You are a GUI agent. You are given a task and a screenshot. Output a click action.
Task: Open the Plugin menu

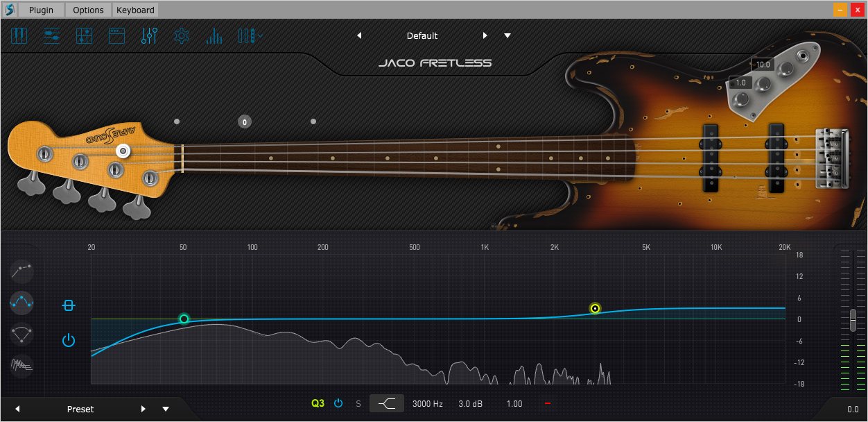[41, 10]
